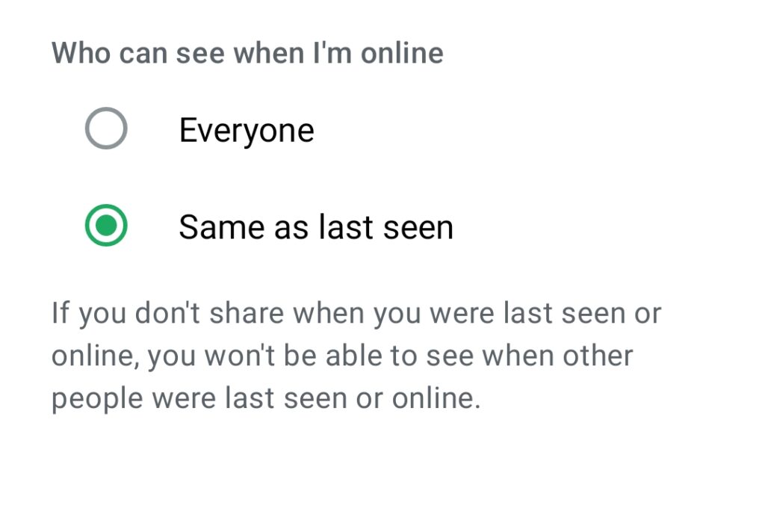Select the Same as last seen radio button

tap(106, 226)
